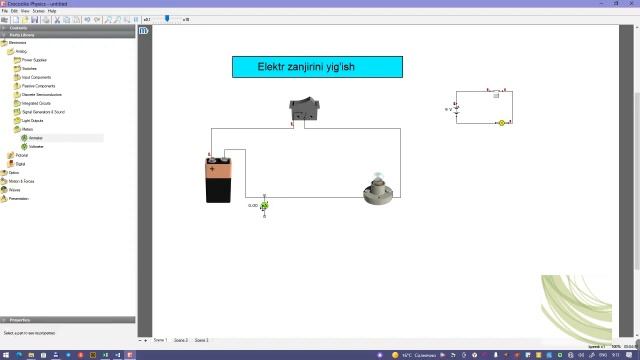Open the Pictorial folder

coord(18,156)
